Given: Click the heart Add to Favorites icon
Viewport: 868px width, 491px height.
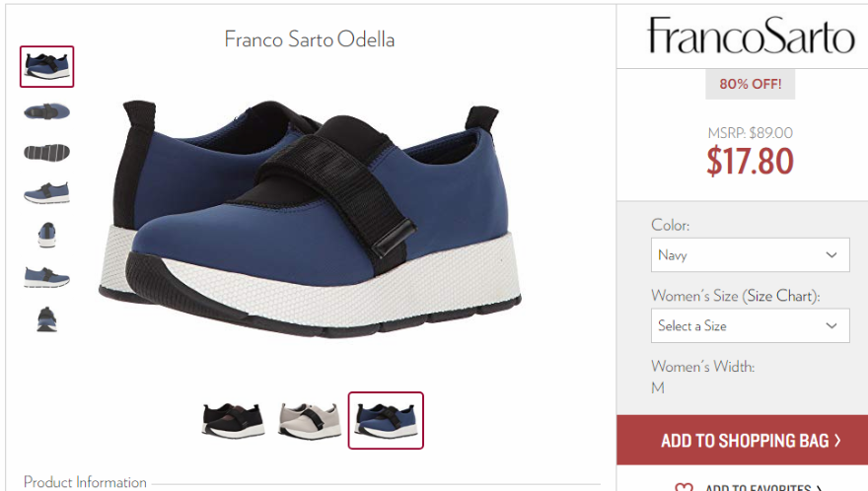Looking at the screenshot, I should (684, 487).
